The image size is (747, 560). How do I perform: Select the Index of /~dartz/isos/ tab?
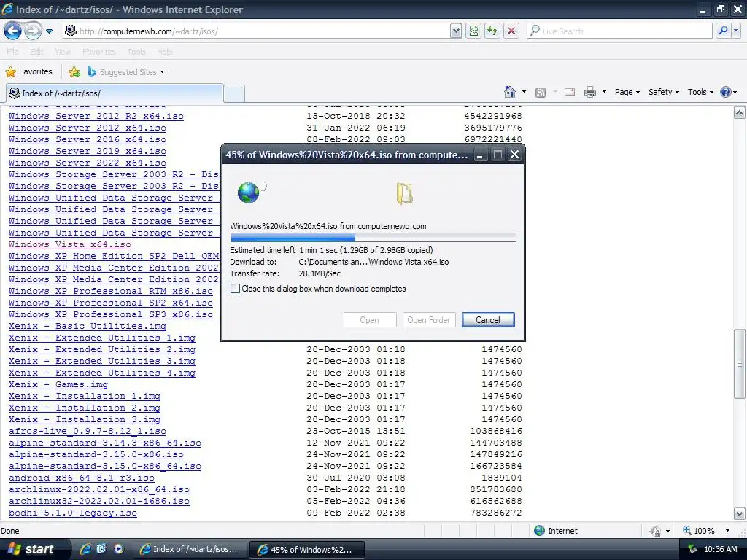coord(115,93)
